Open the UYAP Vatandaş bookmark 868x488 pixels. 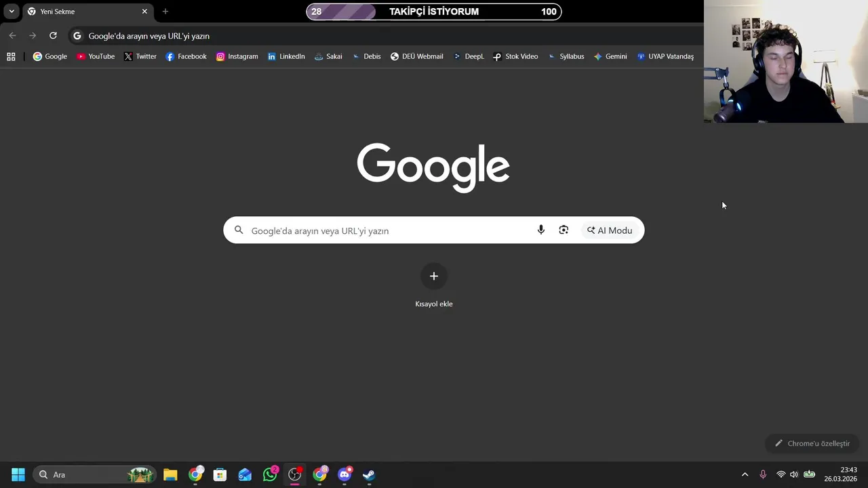(x=665, y=57)
